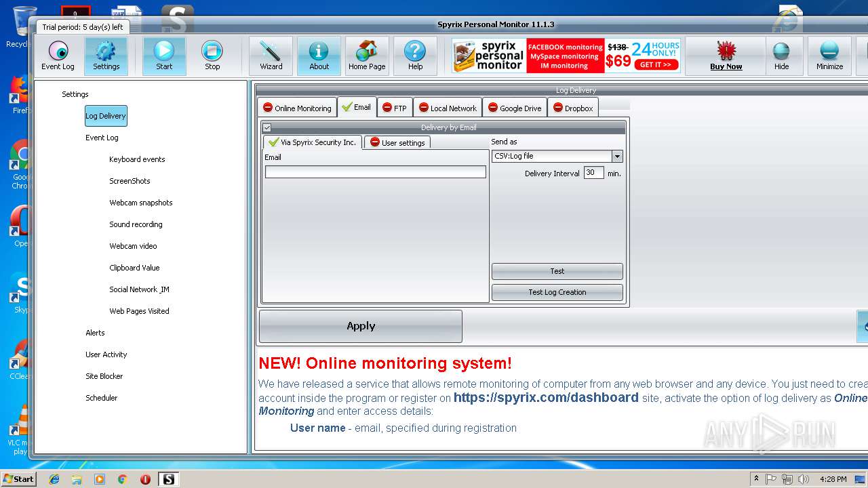868x488 pixels.
Task: Open Opera from the taskbar
Action: click(x=145, y=479)
